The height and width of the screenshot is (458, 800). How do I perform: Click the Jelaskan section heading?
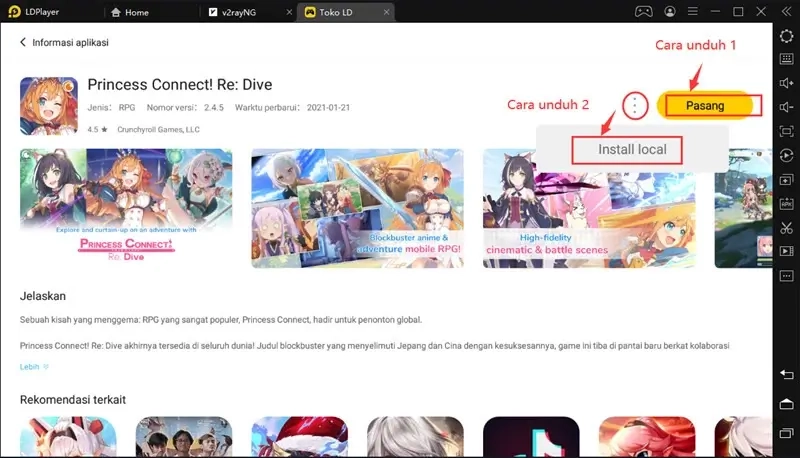[43, 296]
